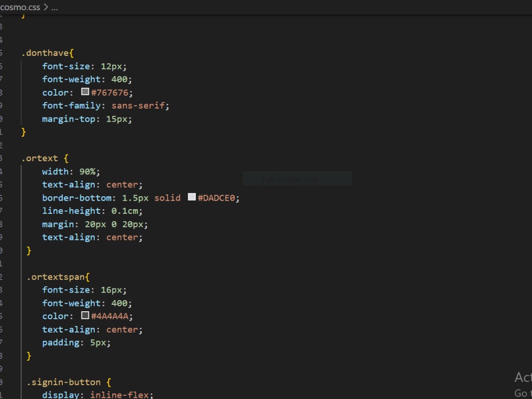This screenshot has height=399, width=532.
Task: Open color picker for #4A4A4A swatch
Action: click(x=85, y=315)
